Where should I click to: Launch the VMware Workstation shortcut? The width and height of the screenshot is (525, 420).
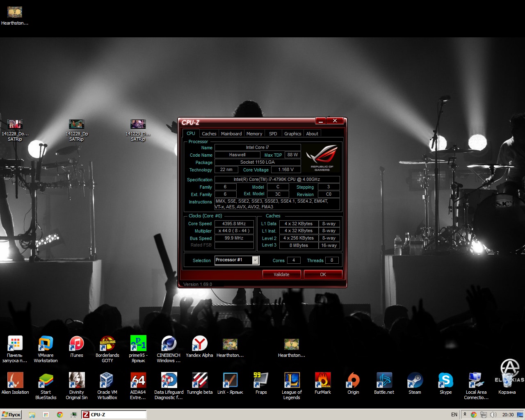[x=46, y=349]
